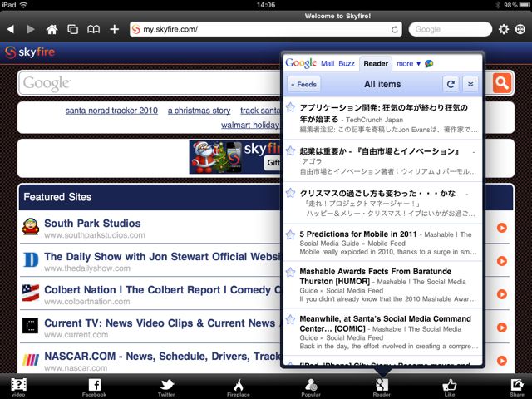Open the bookmarks book icon
The width and height of the screenshot is (532, 399).
tap(93, 29)
